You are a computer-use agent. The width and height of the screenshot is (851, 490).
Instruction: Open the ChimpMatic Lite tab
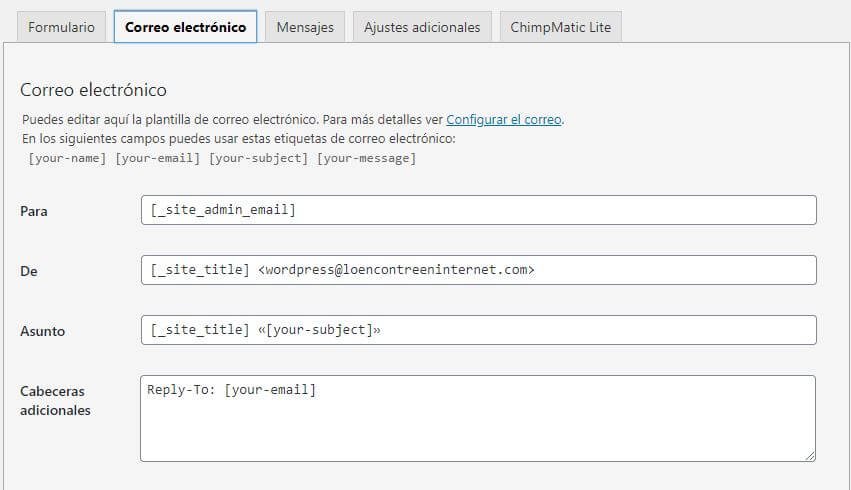(x=560, y=27)
